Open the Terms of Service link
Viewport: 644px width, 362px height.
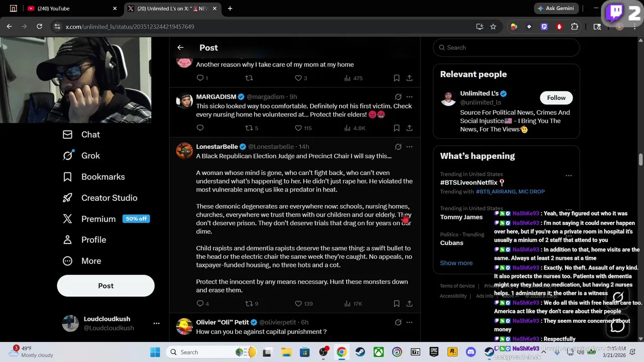[x=457, y=286]
